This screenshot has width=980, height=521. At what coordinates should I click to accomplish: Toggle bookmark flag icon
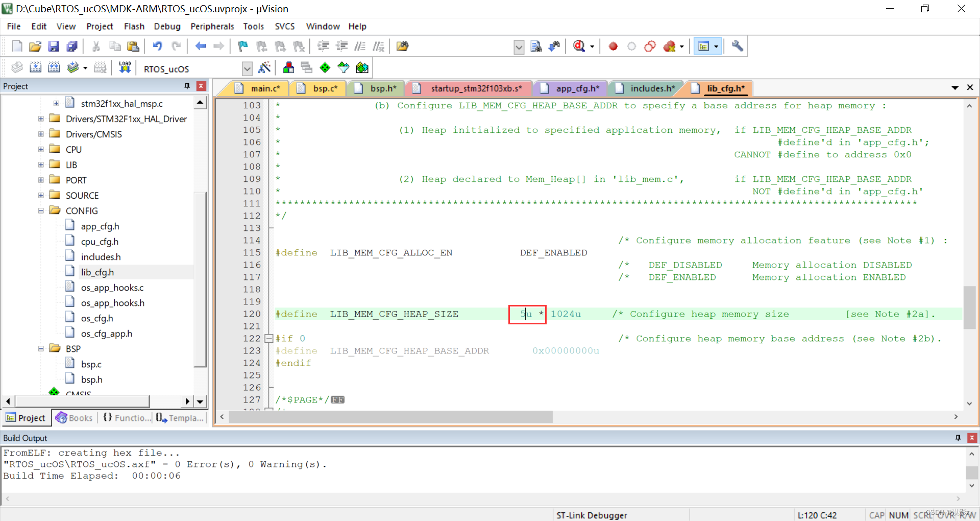coord(243,46)
